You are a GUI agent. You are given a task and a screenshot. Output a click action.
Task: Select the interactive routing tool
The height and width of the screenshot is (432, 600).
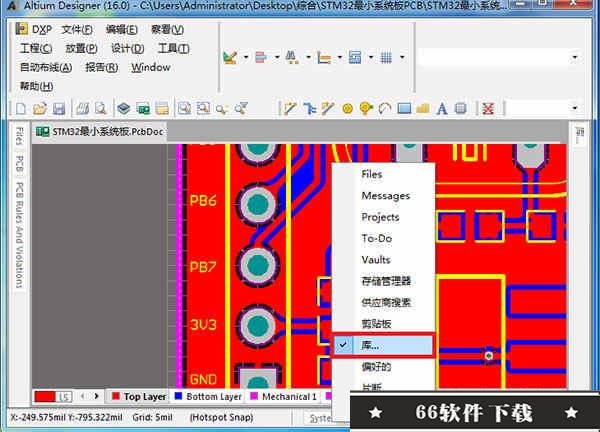pos(290,109)
